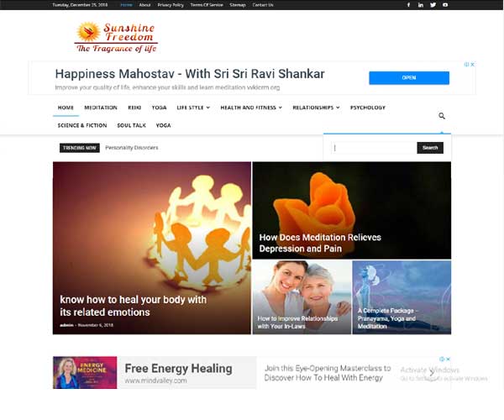
Task: Open the Reiki menu item
Action: coord(134,108)
